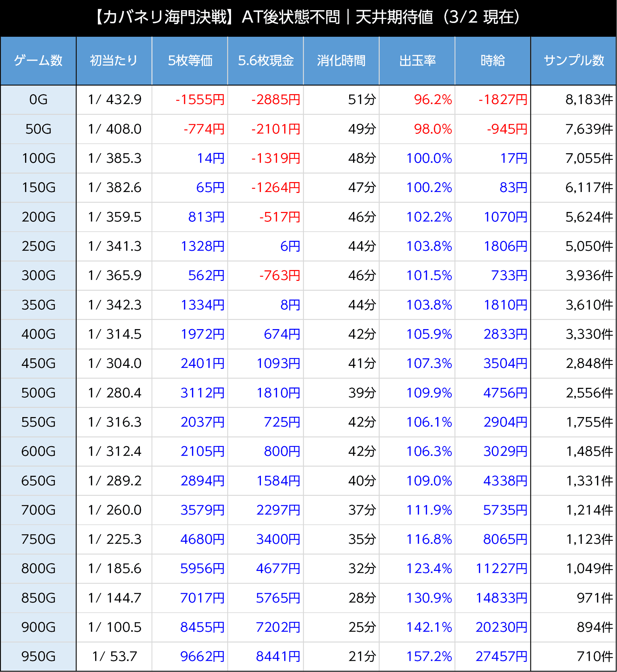Select the 4680円 value in 750G row
This screenshot has height=672, width=617.
pos(202,539)
